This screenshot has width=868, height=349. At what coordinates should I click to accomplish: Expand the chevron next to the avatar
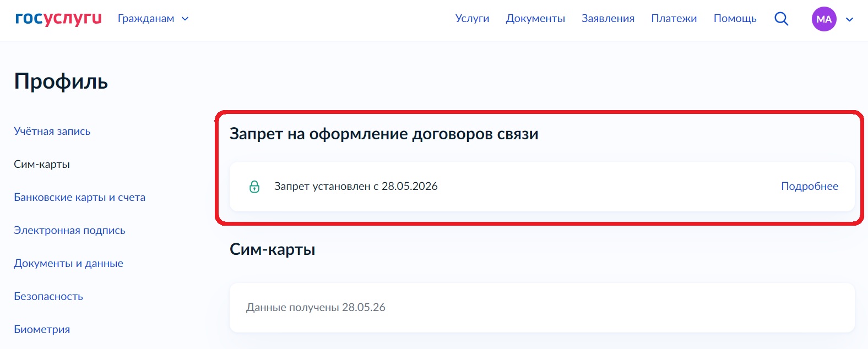[849, 19]
